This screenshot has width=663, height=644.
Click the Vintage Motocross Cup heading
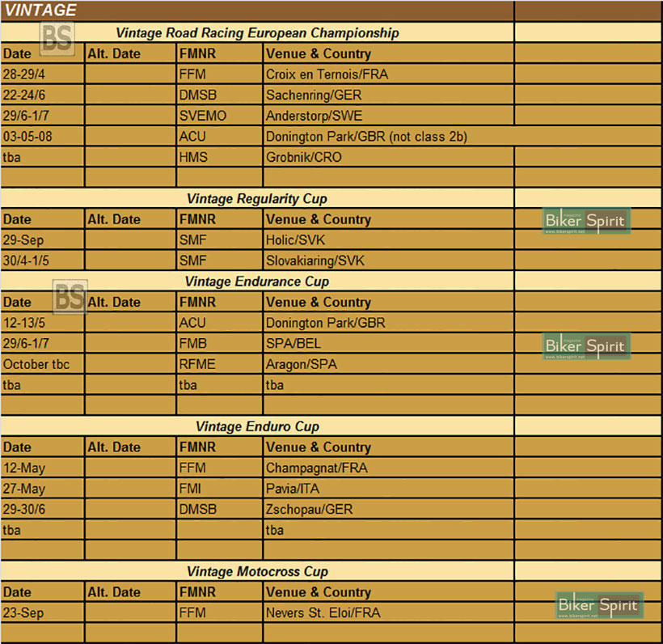(257, 571)
